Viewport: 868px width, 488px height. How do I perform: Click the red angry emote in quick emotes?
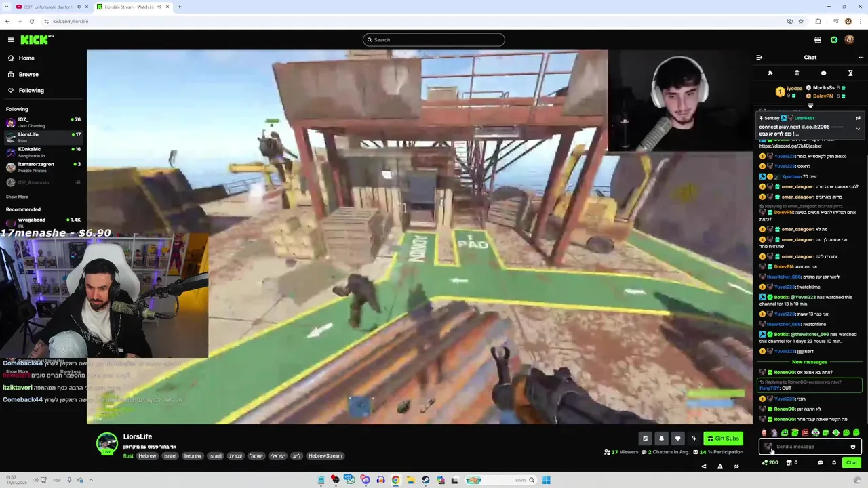tap(805, 432)
